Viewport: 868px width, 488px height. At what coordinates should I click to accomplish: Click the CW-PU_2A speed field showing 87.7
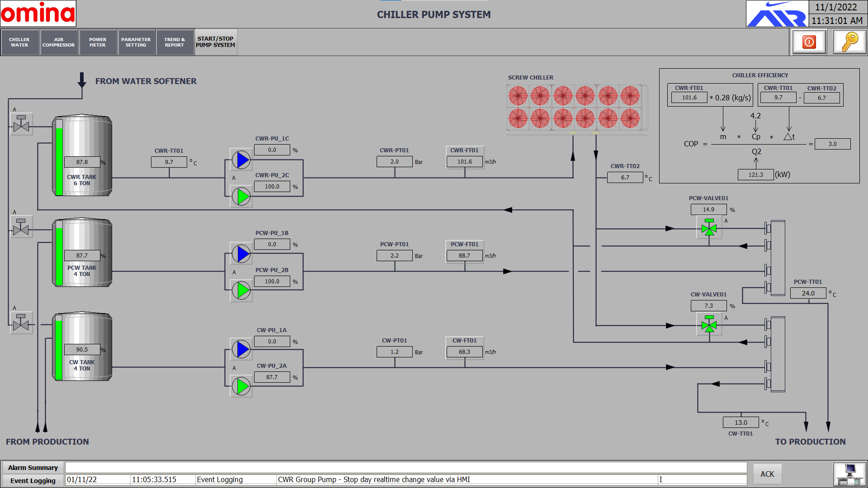272,377
